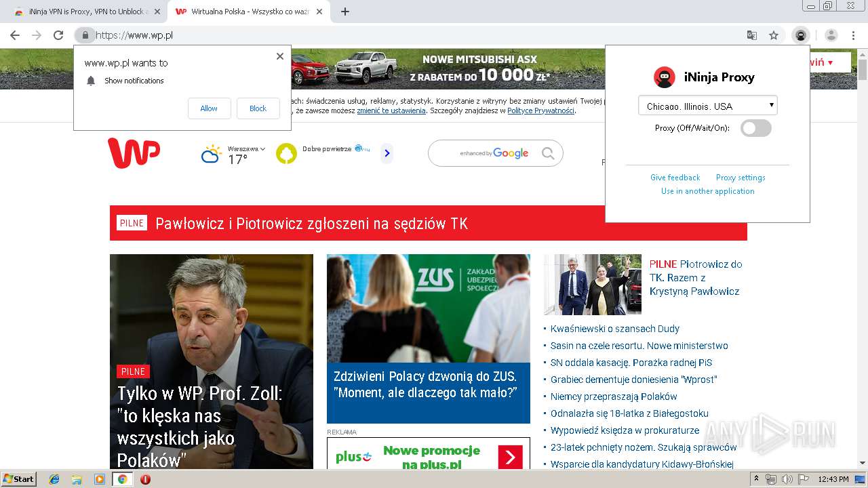Open the Windows Start menu
The image size is (868, 488).
click(19, 479)
